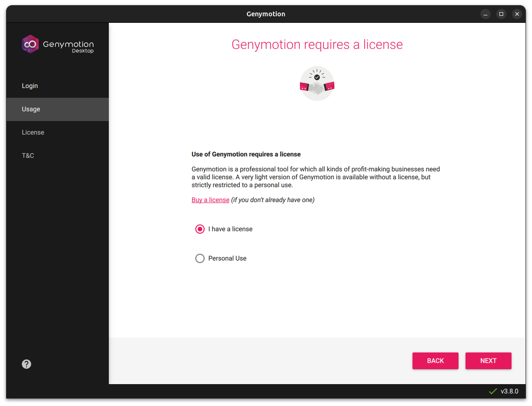Click the handshake license illustration
The height and width of the screenshot is (406, 532).
pos(317,83)
